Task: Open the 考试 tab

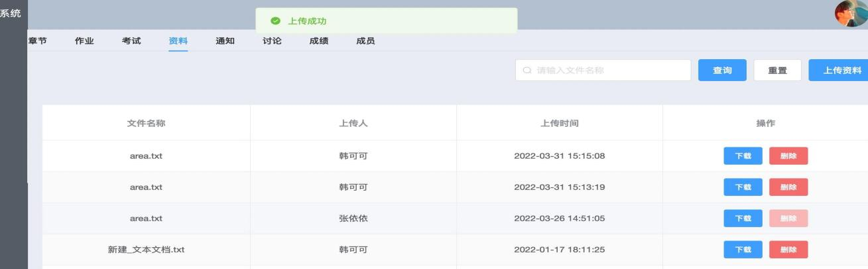Action: pos(131,41)
